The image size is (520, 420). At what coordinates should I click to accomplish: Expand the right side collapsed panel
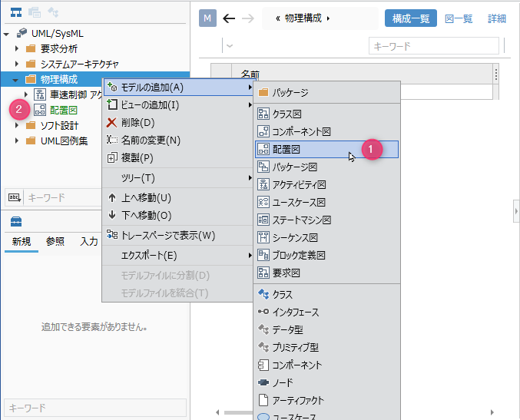(x=516, y=211)
